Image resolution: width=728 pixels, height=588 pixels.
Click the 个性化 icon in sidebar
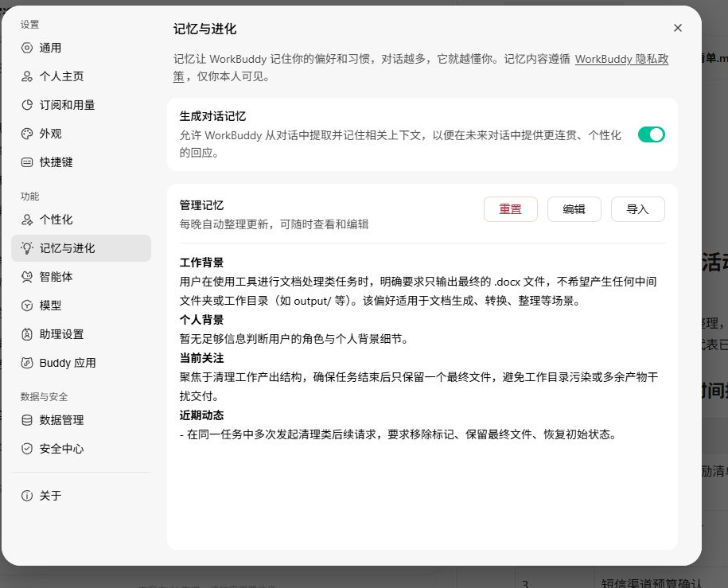27,220
